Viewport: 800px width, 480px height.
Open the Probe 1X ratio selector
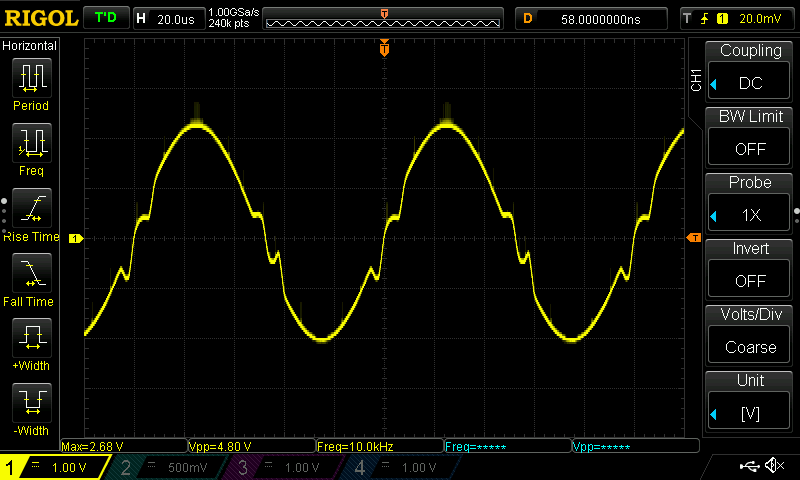click(751, 203)
